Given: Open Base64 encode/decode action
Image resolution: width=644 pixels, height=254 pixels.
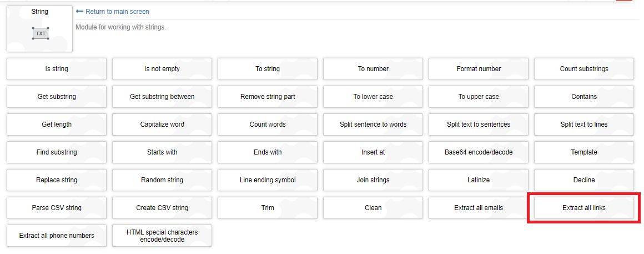Looking at the screenshot, I should (479, 152).
